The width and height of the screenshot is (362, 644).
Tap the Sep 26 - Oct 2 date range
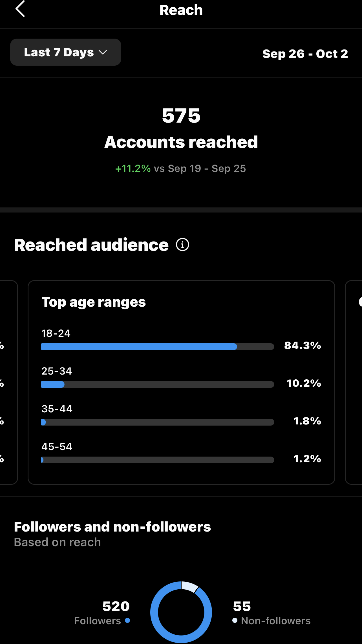point(305,54)
